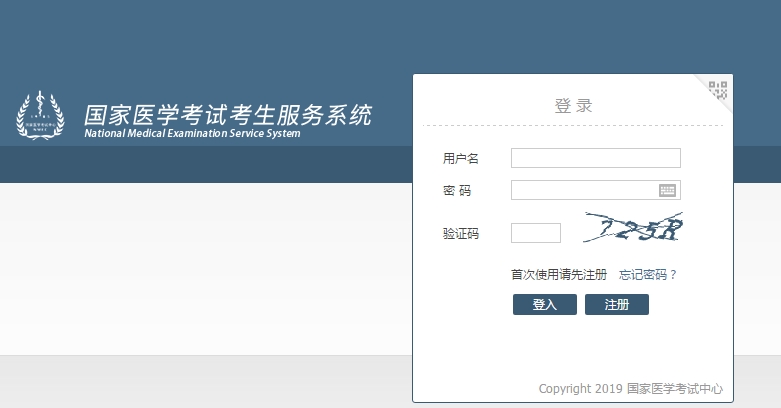The width and height of the screenshot is (781, 408).
Task: Click the Copyright 2019 国家医学考试中心 footer text
Action: (x=630, y=388)
